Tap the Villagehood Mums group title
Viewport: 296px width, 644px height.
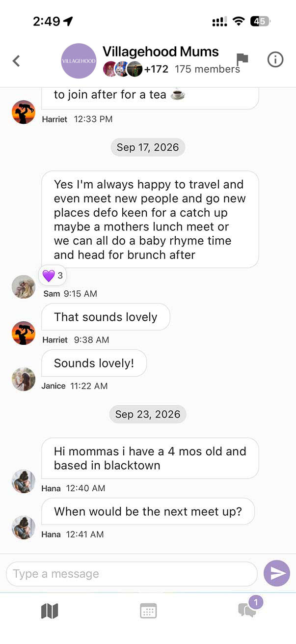(161, 52)
